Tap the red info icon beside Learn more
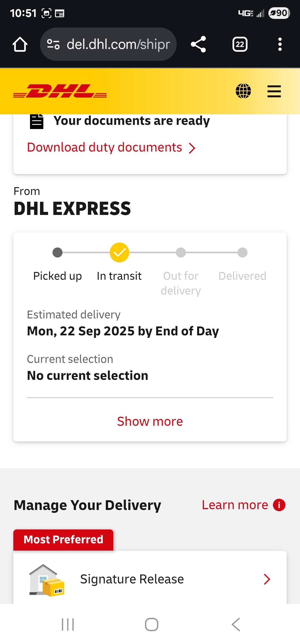Image resolution: width=300 pixels, height=644 pixels. [279, 505]
